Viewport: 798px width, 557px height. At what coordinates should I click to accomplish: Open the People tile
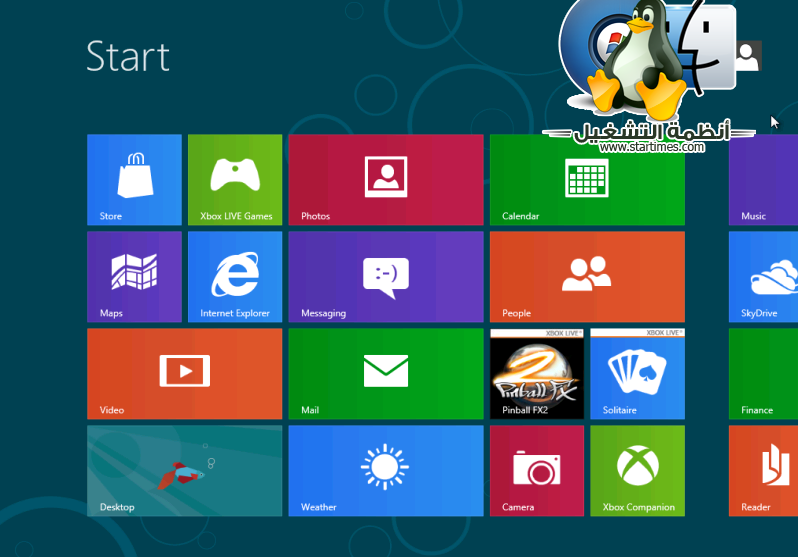point(587,277)
